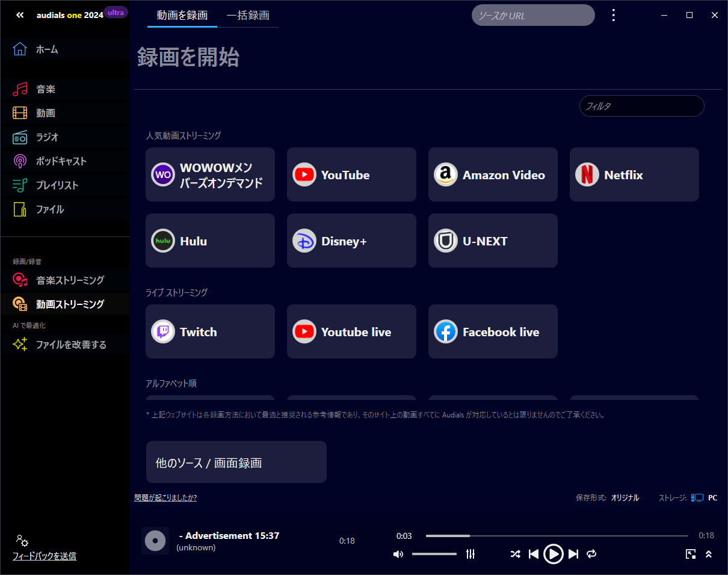
Task: Select ホーム in the sidebar
Action: coord(64,49)
